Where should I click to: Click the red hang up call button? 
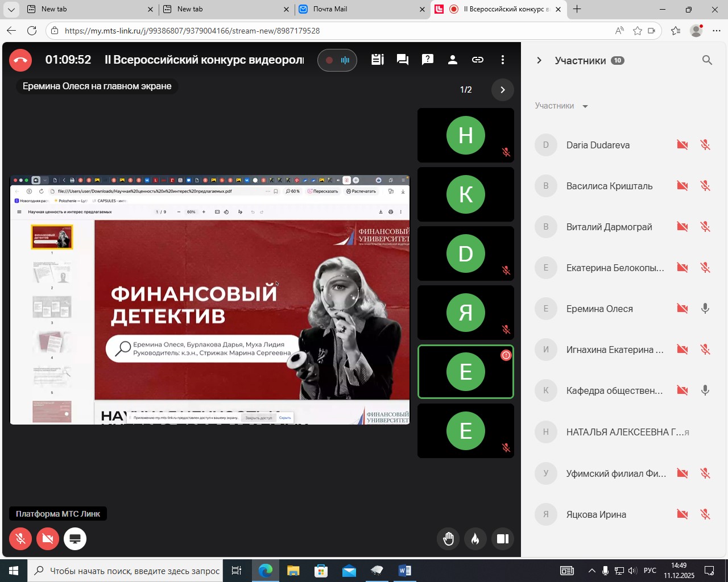20,60
